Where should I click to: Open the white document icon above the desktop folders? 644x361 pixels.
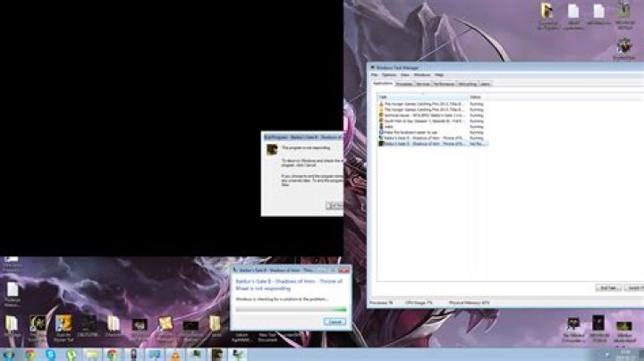tap(13, 290)
